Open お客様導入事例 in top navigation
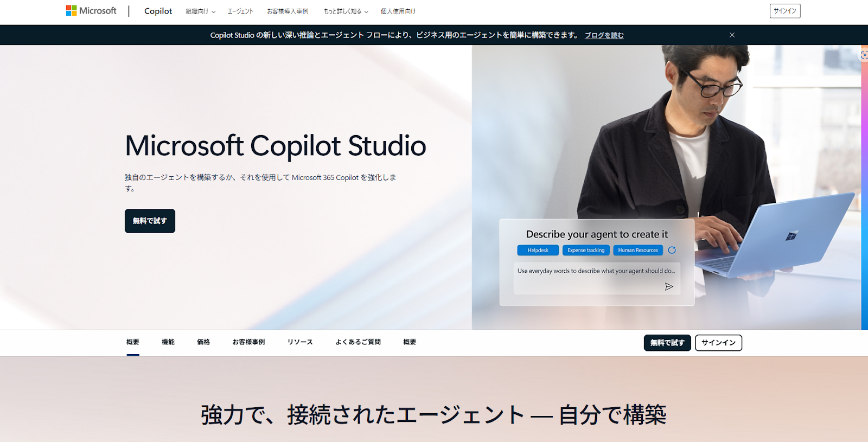The width and height of the screenshot is (868, 442). point(288,11)
